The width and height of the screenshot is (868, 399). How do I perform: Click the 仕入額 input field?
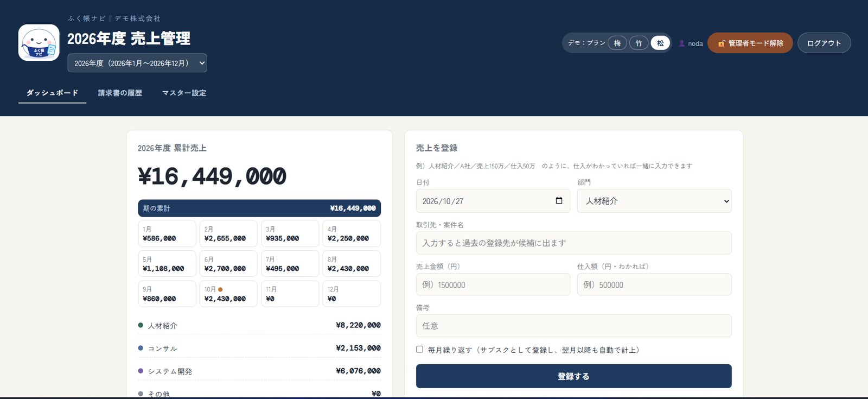click(654, 284)
